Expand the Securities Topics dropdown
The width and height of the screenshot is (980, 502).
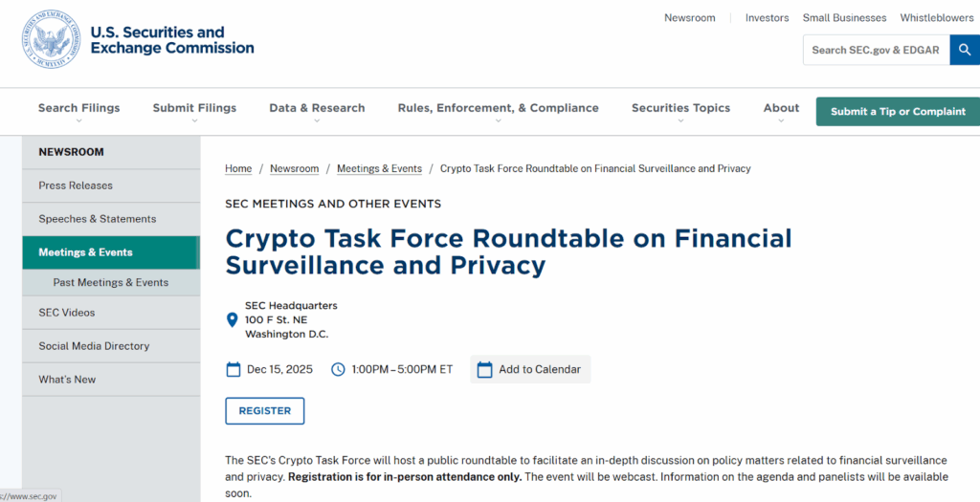[680, 109]
